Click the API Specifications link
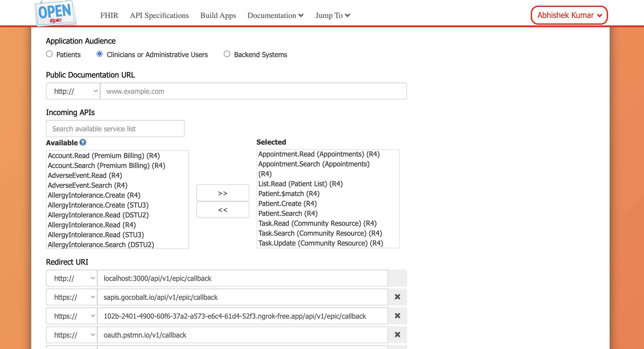644x349 pixels. (x=159, y=15)
